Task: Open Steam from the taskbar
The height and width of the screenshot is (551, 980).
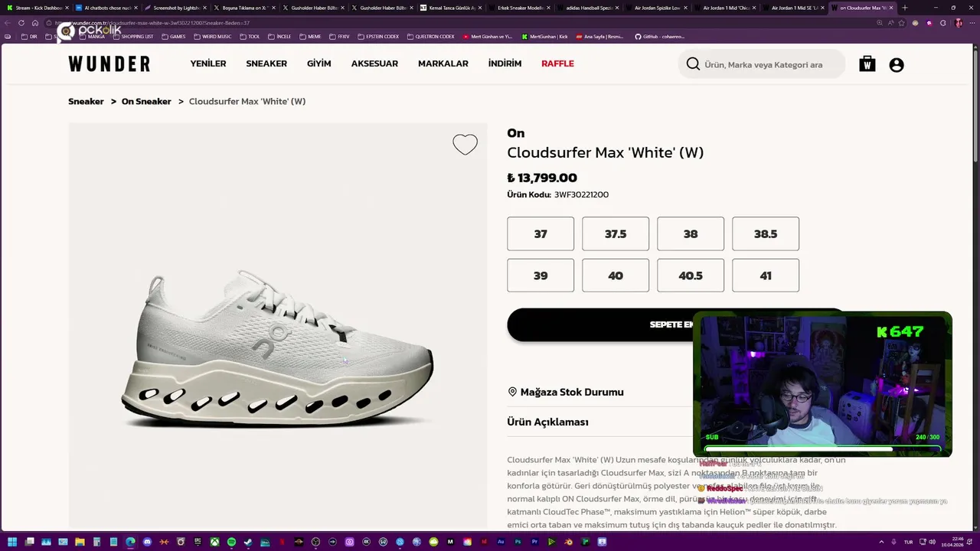Action: 247,542
